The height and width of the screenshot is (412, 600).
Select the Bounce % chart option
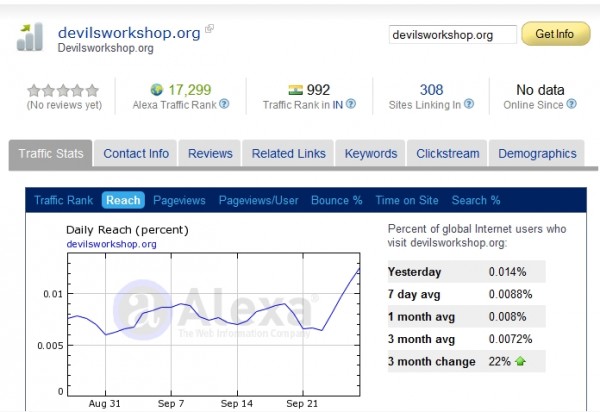pos(337,200)
